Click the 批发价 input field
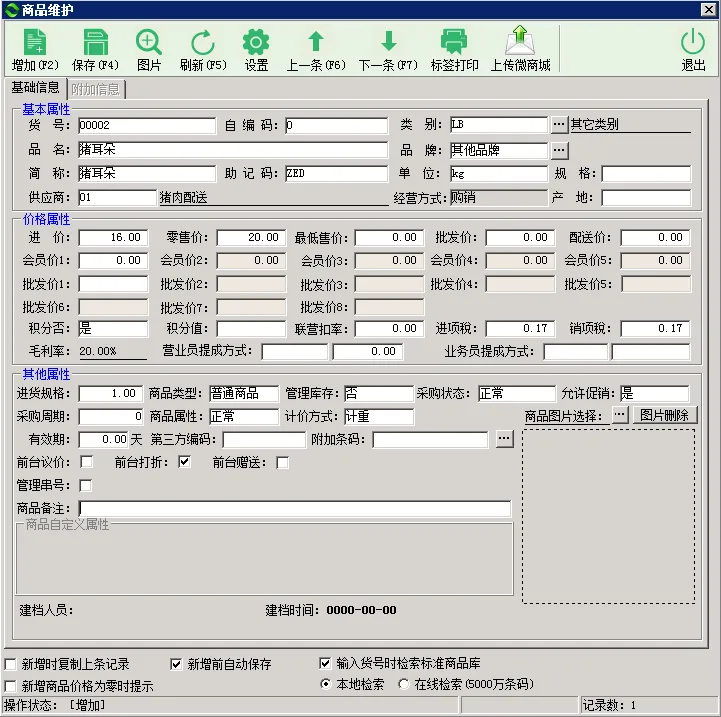This screenshot has height=717, width=721. (520, 237)
